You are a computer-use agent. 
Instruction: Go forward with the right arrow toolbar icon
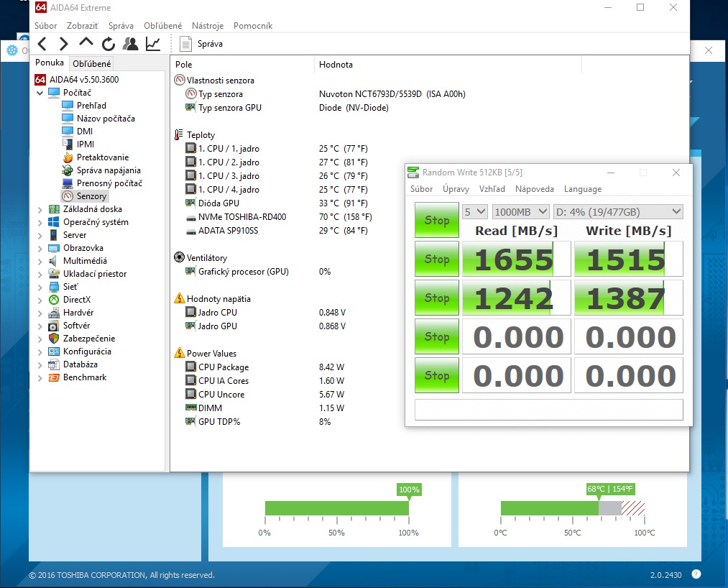[x=64, y=44]
